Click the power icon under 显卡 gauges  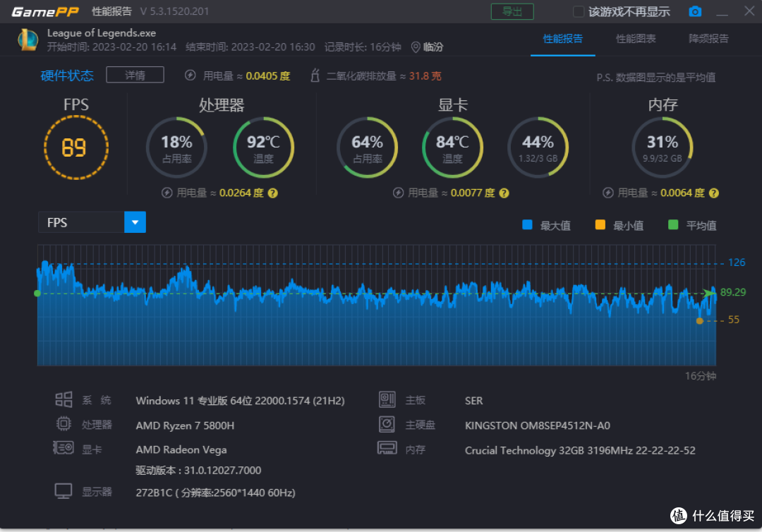pyautogui.click(x=398, y=193)
